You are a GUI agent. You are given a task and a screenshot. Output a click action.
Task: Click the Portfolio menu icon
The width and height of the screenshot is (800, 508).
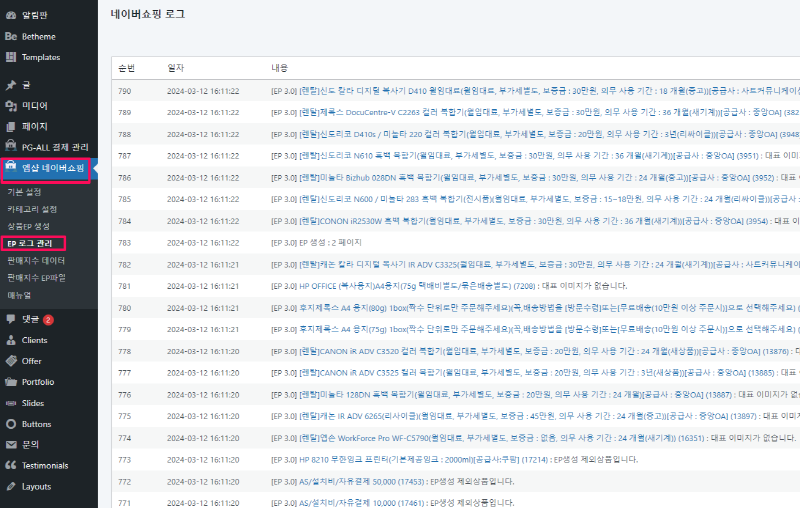pyautogui.click(x=11, y=382)
